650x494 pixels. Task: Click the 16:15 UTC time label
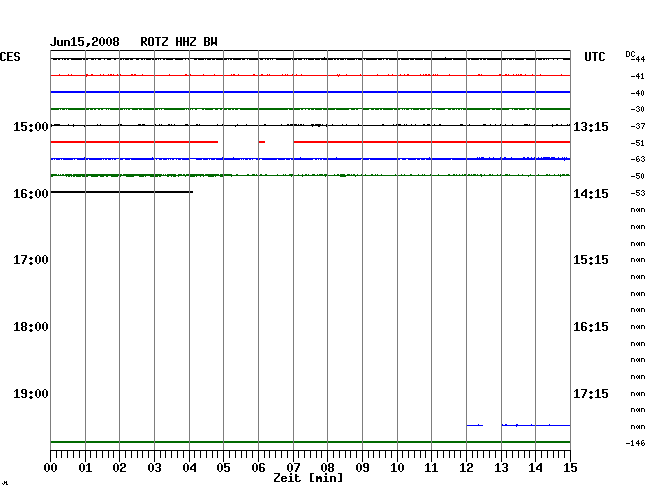(591, 327)
